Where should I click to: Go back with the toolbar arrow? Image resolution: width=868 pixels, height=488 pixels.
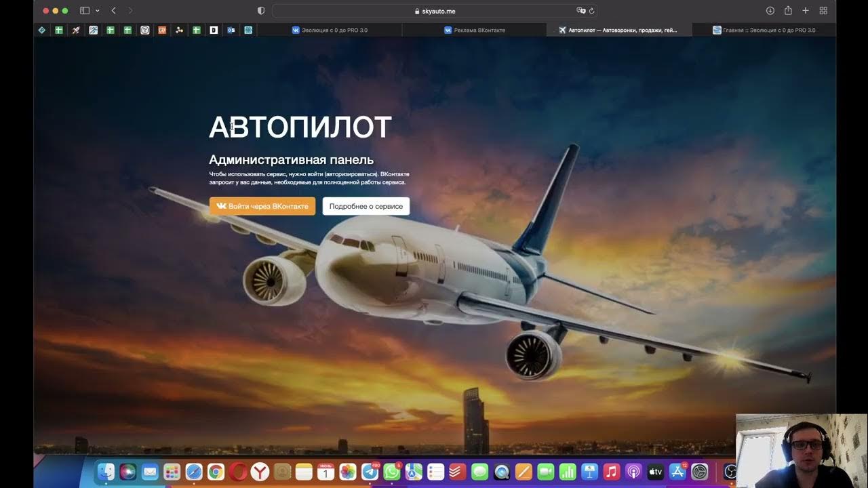tap(113, 11)
